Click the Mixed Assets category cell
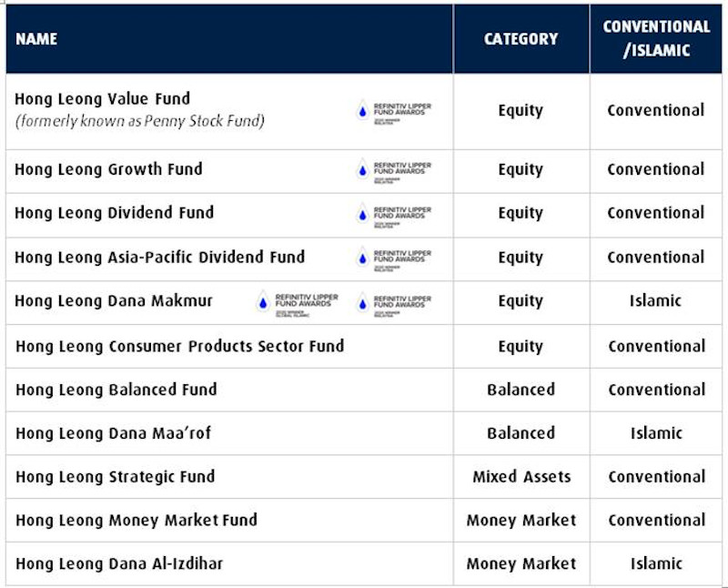 pos(521,477)
